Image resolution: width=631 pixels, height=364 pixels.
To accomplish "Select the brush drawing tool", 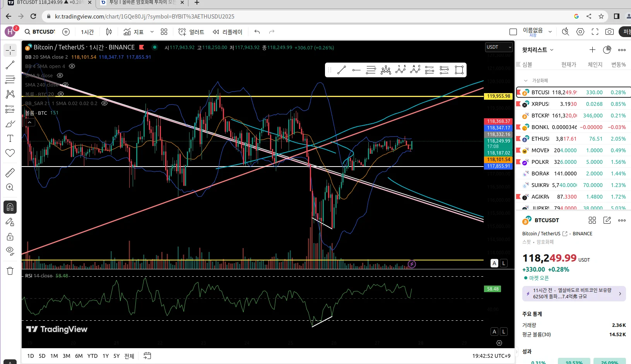I will pos(10,124).
